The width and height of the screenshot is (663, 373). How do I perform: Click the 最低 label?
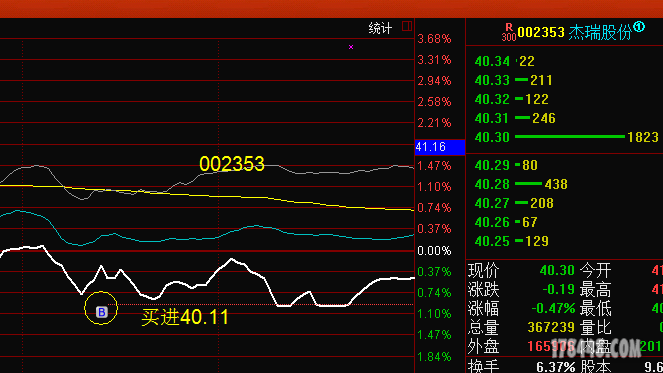pos(595,309)
